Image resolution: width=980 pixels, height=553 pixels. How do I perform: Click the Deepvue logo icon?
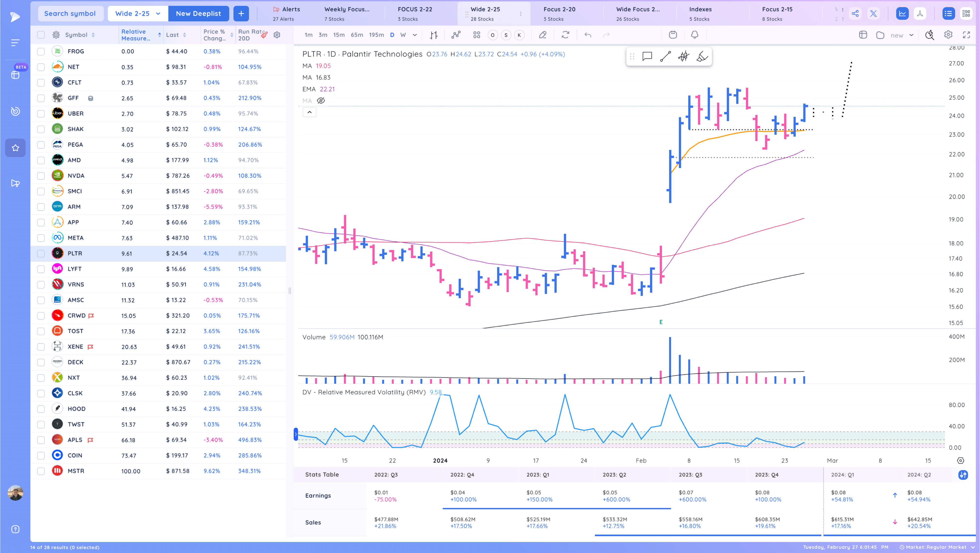(15, 17)
